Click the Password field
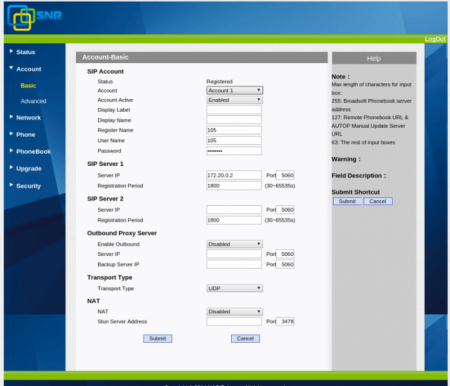 coord(234,151)
